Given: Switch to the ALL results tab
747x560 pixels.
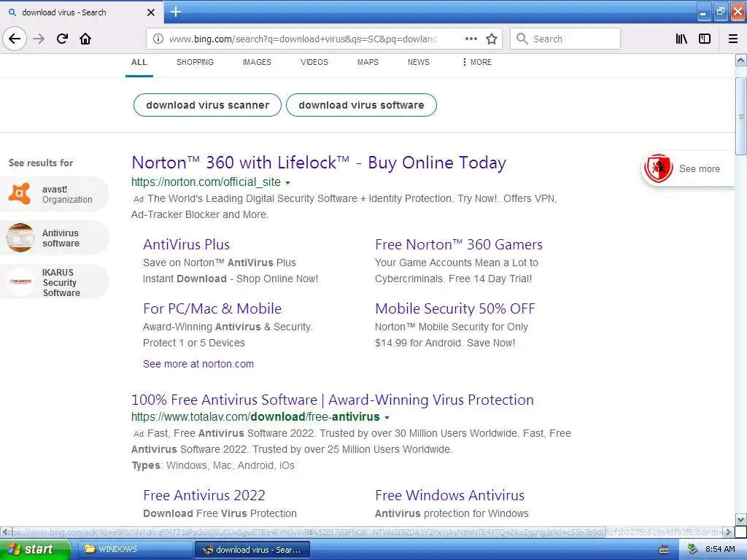Looking at the screenshot, I should click(x=139, y=63).
